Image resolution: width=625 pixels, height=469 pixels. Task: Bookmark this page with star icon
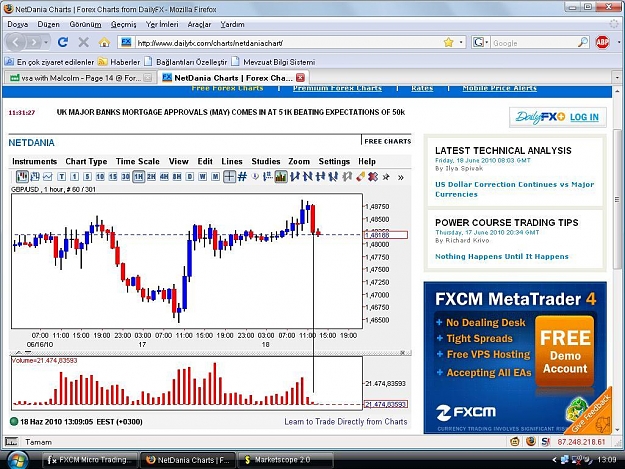tap(448, 42)
